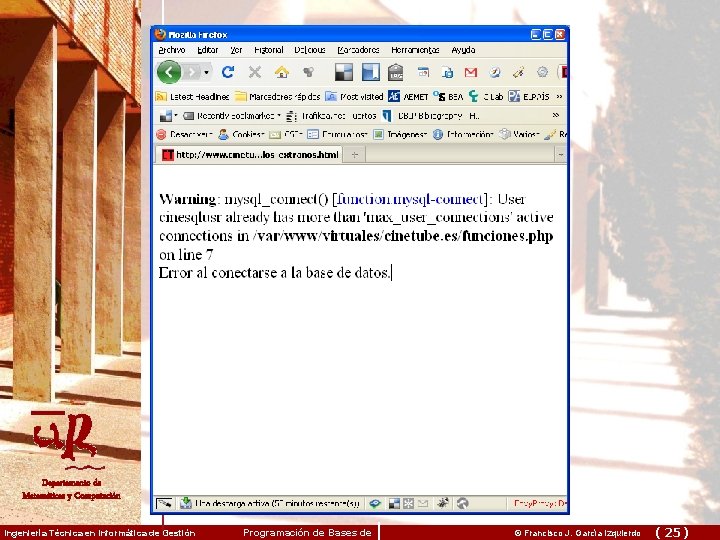720x540 pixels.
Task: Click the first status bar tool icon
Action: 164,504
